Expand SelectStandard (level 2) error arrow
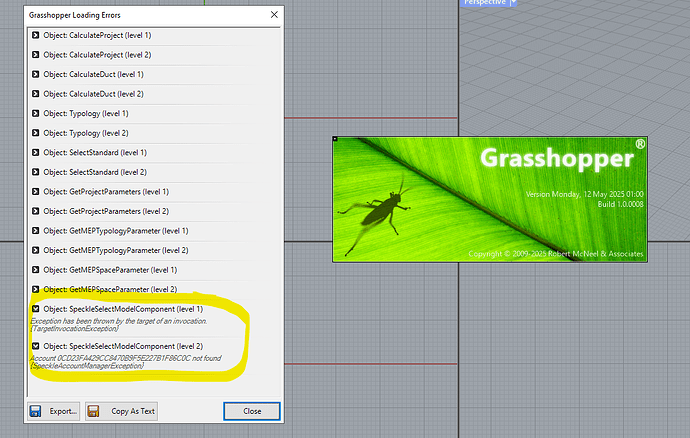 [36, 172]
